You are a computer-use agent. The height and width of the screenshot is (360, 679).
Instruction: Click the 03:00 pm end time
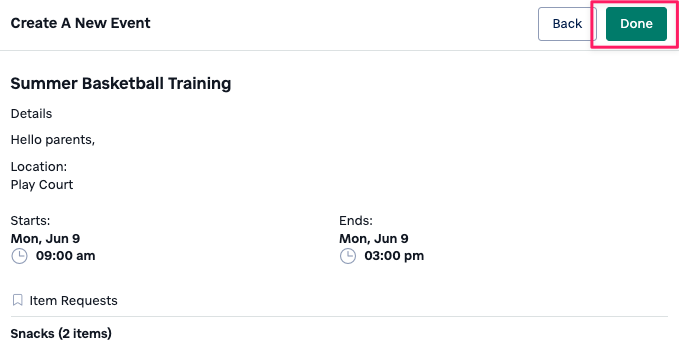tap(394, 256)
